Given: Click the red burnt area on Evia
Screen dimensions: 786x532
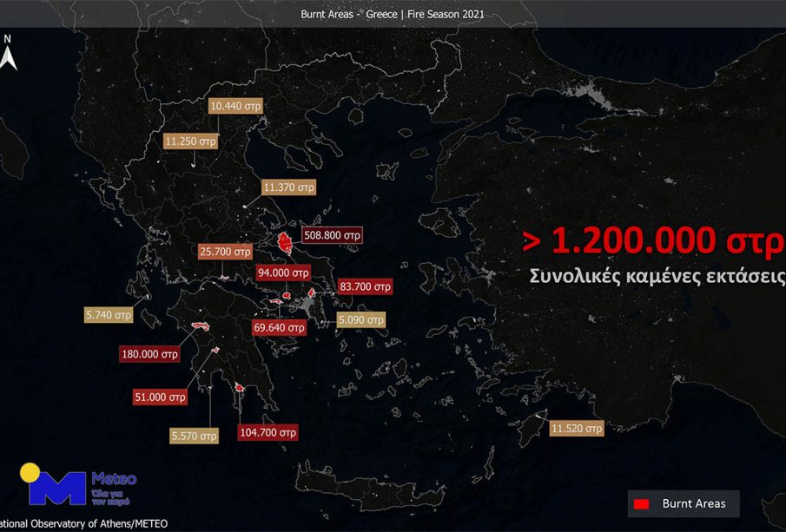Looking at the screenshot, I should pyautogui.click(x=283, y=242).
